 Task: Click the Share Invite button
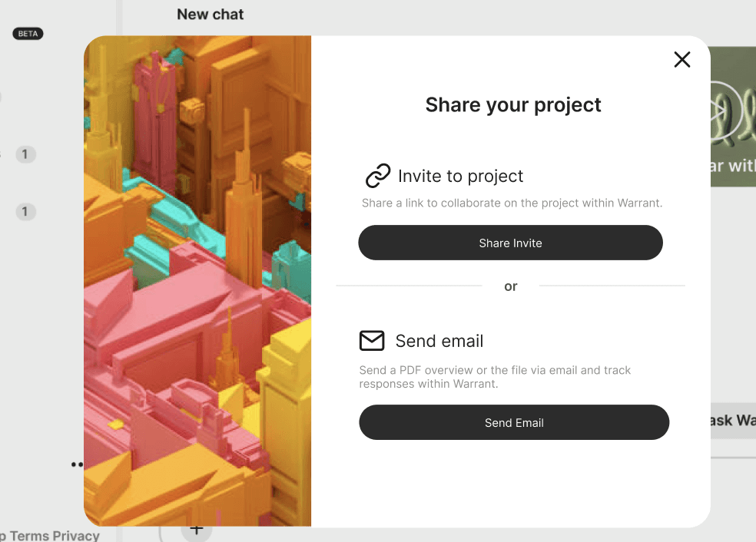click(x=510, y=243)
